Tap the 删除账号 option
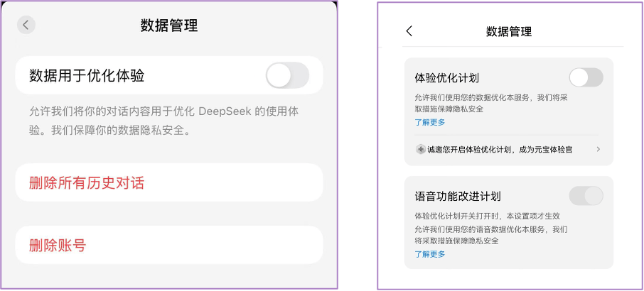This screenshot has height=291, width=644. [x=58, y=246]
